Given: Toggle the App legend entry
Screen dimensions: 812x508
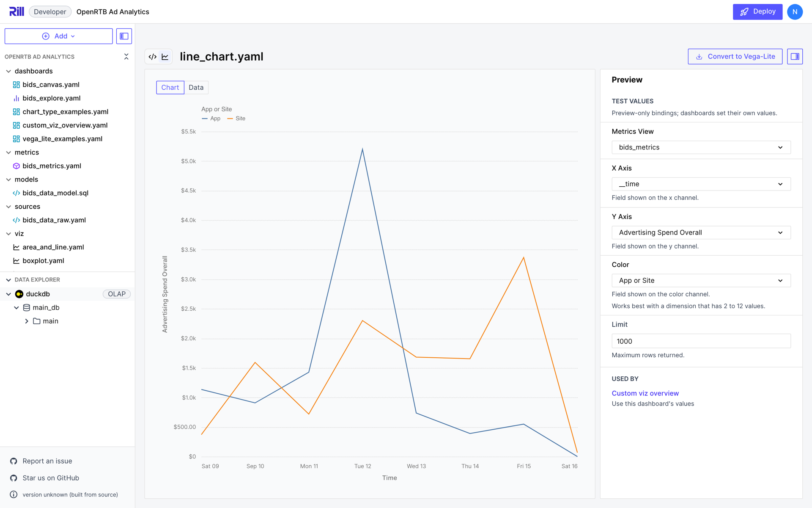Looking at the screenshot, I should (x=211, y=119).
